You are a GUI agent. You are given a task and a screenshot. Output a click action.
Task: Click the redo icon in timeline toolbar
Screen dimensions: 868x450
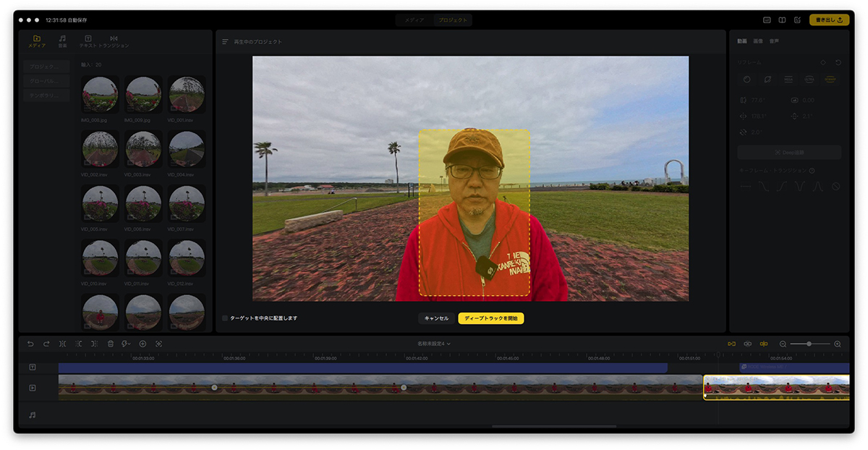(46, 344)
